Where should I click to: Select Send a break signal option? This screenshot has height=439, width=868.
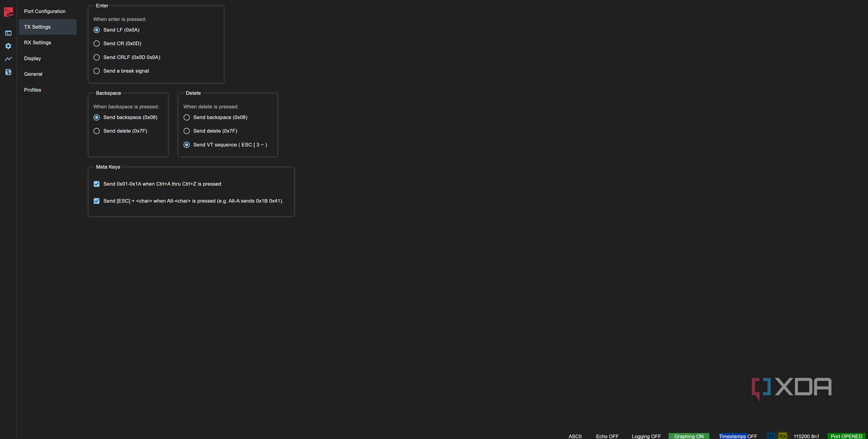point(97,71)
